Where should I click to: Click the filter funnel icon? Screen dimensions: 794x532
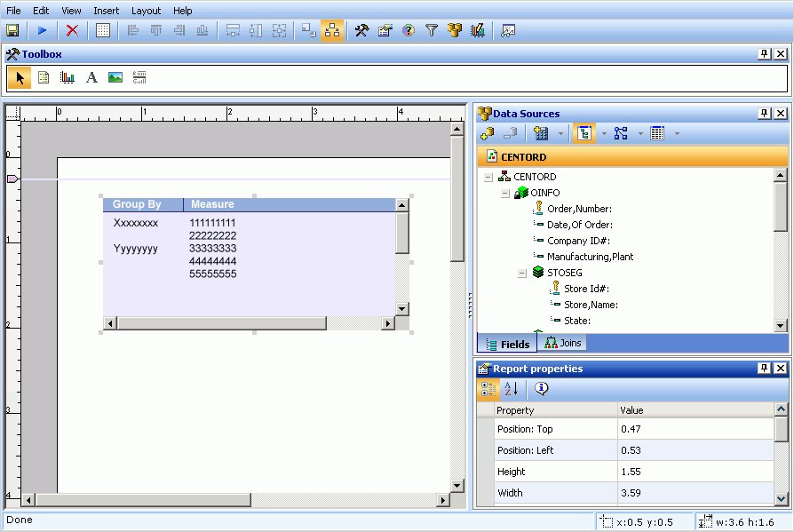432,30
